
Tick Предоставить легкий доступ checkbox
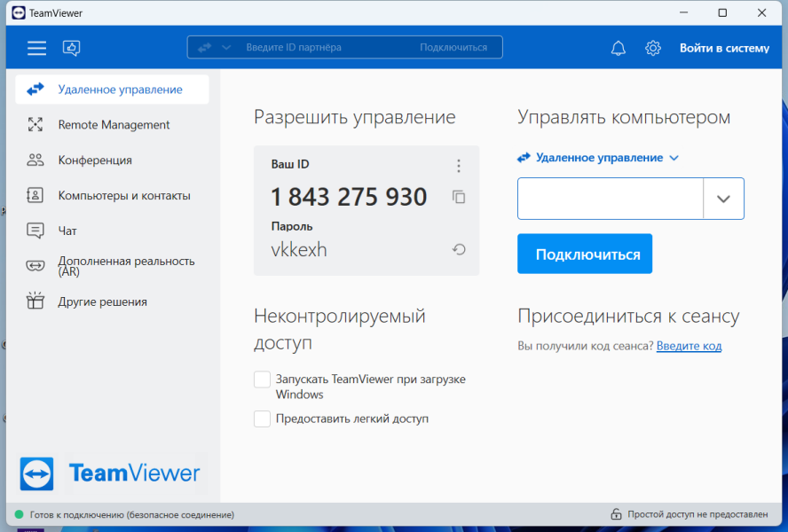pyautogui.click(x=262, y=419)
